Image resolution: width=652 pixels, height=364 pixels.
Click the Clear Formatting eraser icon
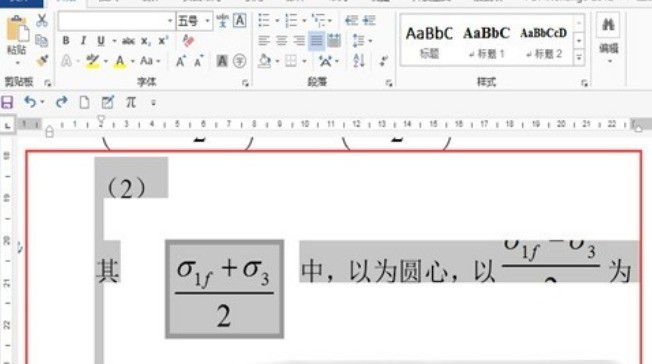[188, 40]
